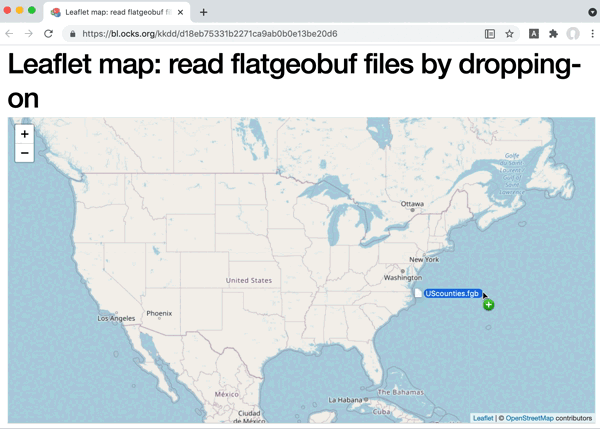Click the Ottawa label on the map
The height and width of the screenshot is (429, 600).
412,204
